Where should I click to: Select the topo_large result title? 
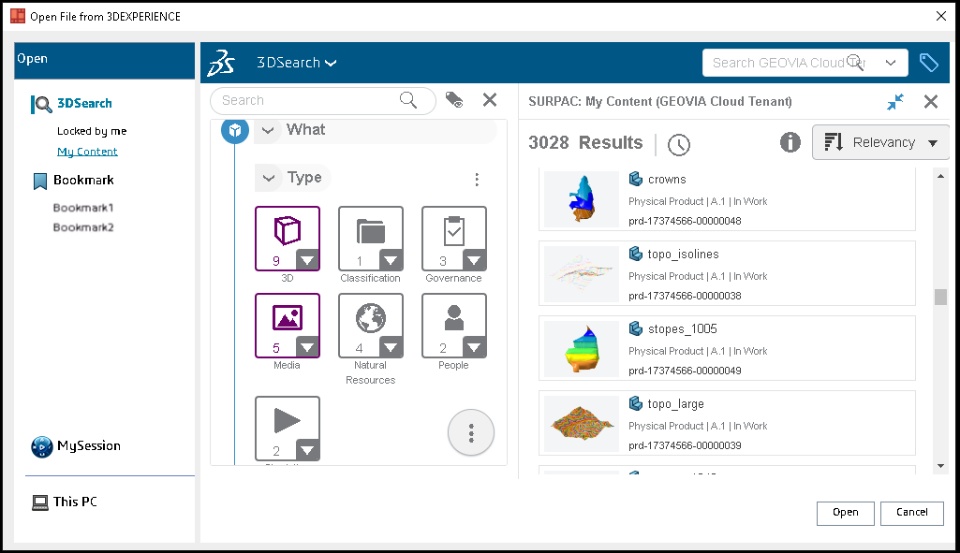[x=675, y=404]
